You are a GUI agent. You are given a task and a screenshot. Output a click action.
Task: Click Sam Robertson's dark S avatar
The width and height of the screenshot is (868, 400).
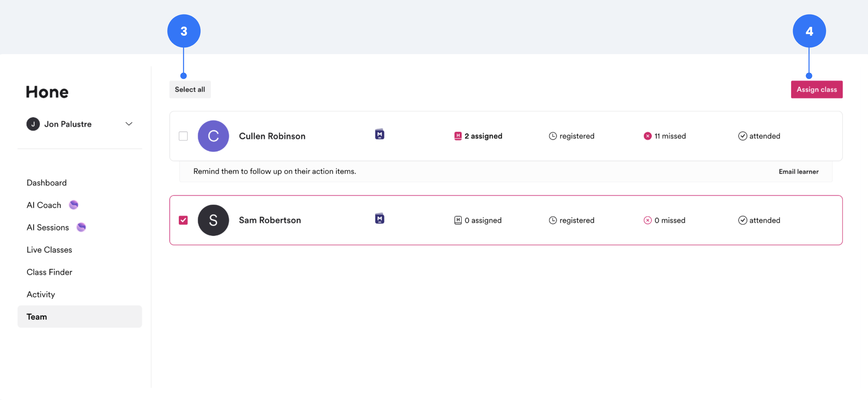point(213,220)
